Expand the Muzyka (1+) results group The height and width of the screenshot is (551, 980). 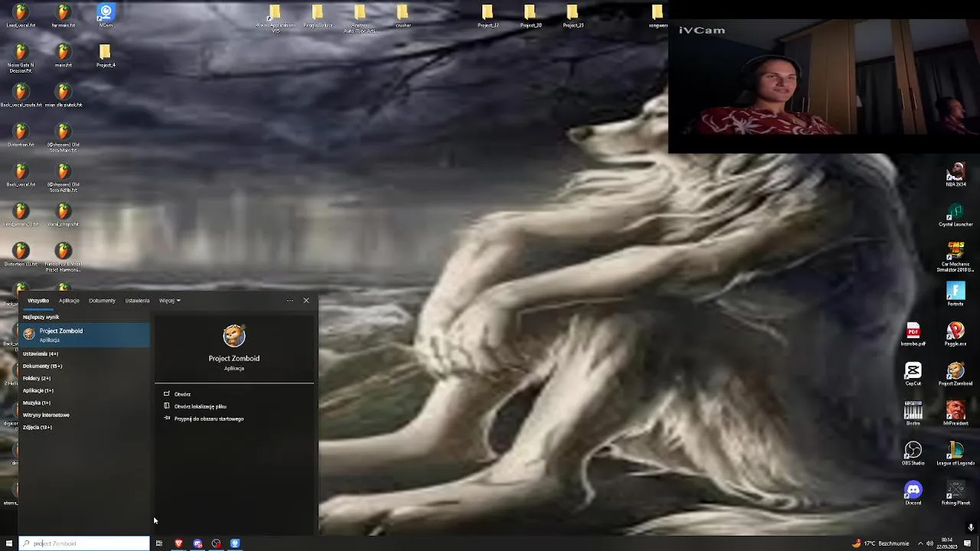tap(37, 403)
